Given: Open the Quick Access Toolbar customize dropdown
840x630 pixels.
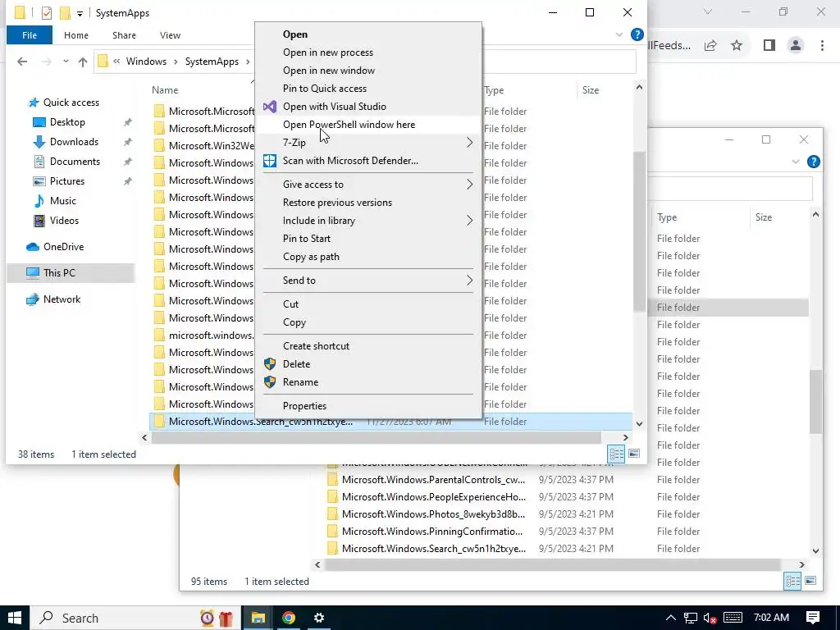Looking at the screenshot, I should click(80, 13).
